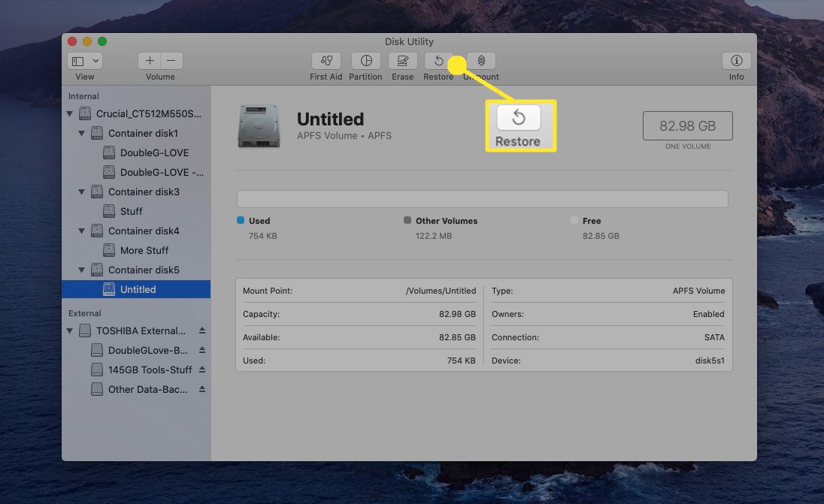Open the Partition tool
824x504 pixels.
365,61
